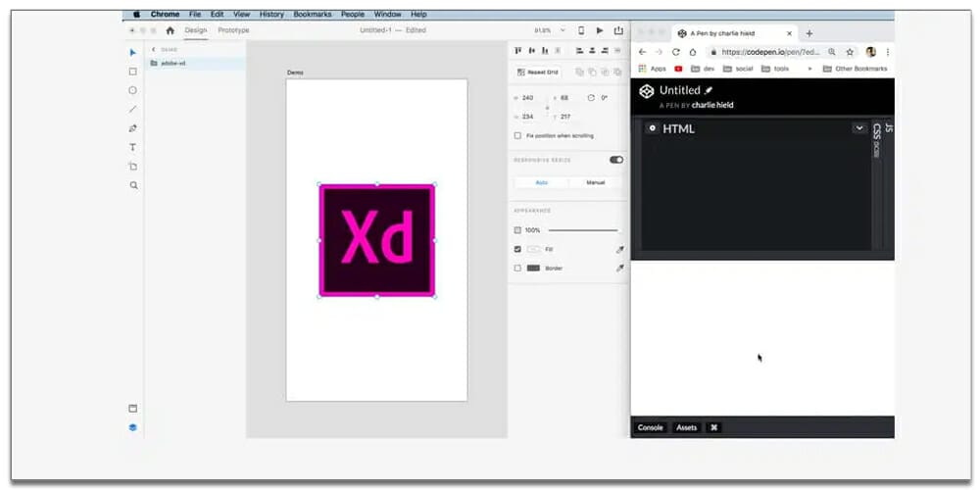Bookmark this page with the star icon
This screenshot has height=490, width=980.
850,52
